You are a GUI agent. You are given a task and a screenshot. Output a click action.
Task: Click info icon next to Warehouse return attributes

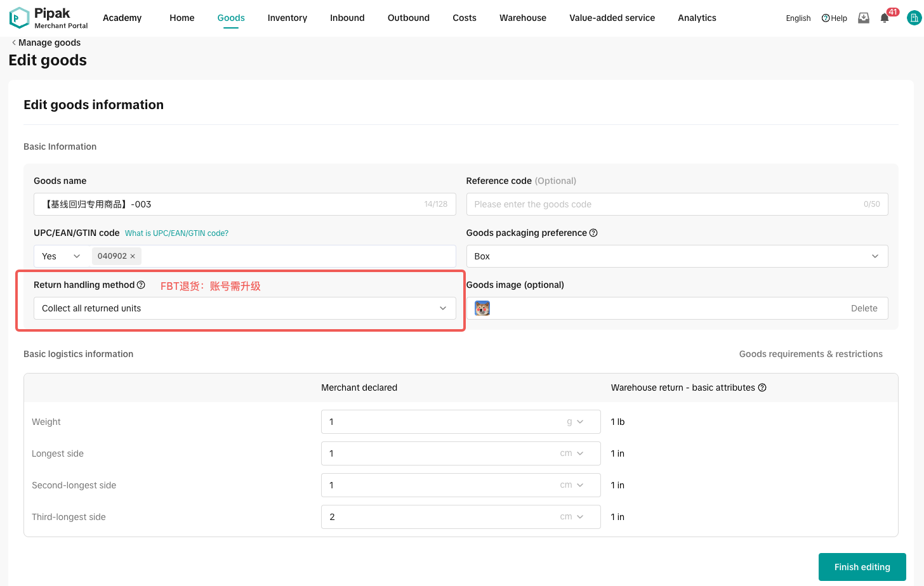(762, 387)
